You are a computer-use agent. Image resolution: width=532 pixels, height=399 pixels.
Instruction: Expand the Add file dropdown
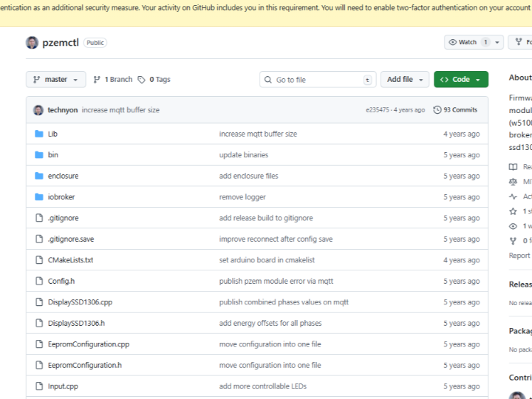click(x=405, y=80)
